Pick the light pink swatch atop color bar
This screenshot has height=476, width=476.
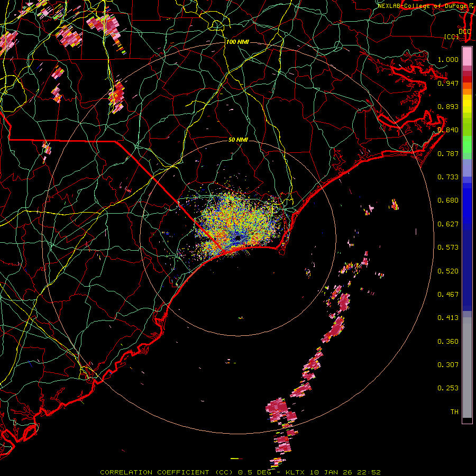[x=467, y=56]
